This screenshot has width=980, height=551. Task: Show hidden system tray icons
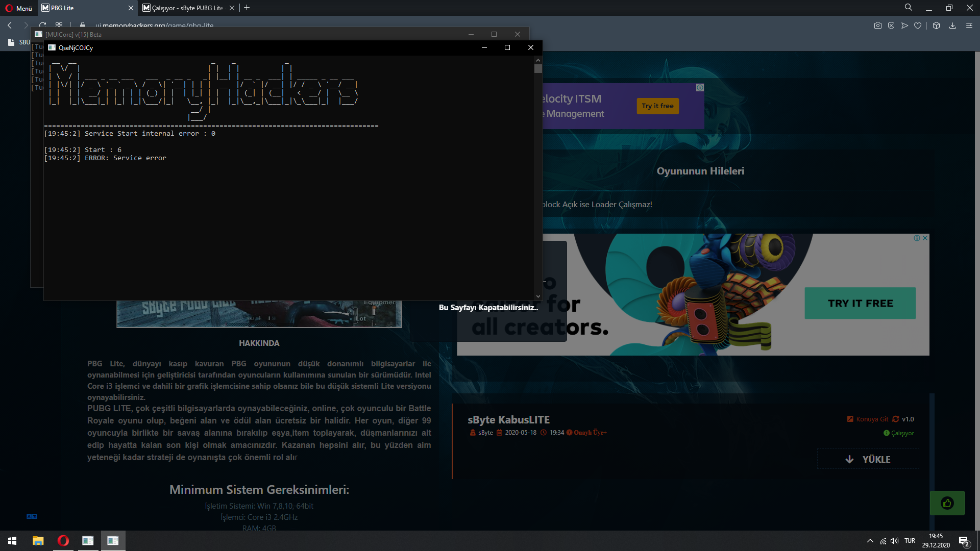pos(870,541)
